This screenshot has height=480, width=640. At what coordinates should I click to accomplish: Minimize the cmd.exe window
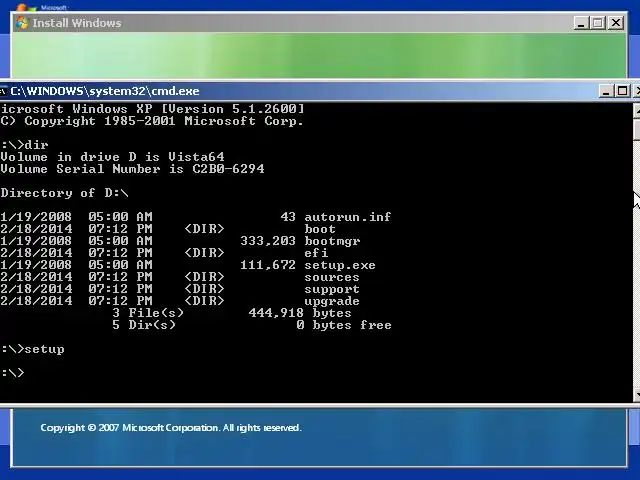click(606, 91)
